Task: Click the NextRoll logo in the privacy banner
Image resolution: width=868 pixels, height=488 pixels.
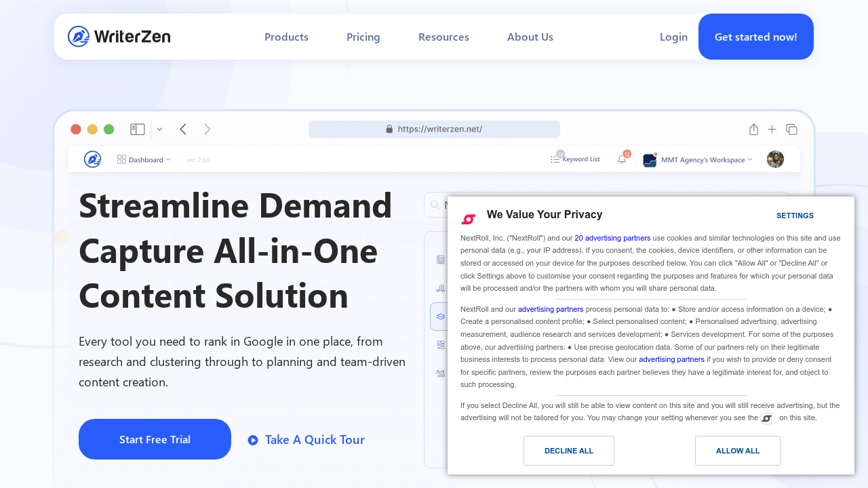Action: 469,218
